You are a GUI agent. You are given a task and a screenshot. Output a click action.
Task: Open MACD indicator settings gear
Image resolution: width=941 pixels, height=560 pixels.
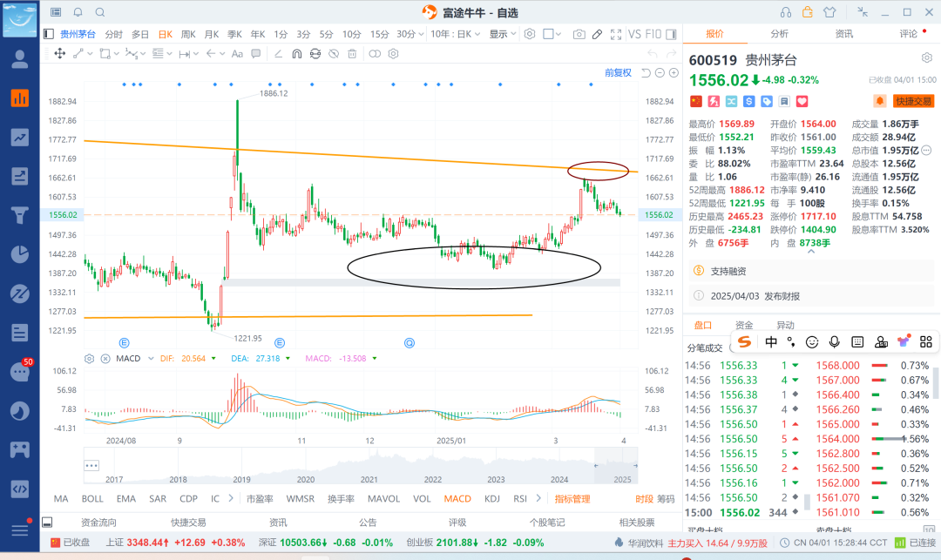click(90, 359)
